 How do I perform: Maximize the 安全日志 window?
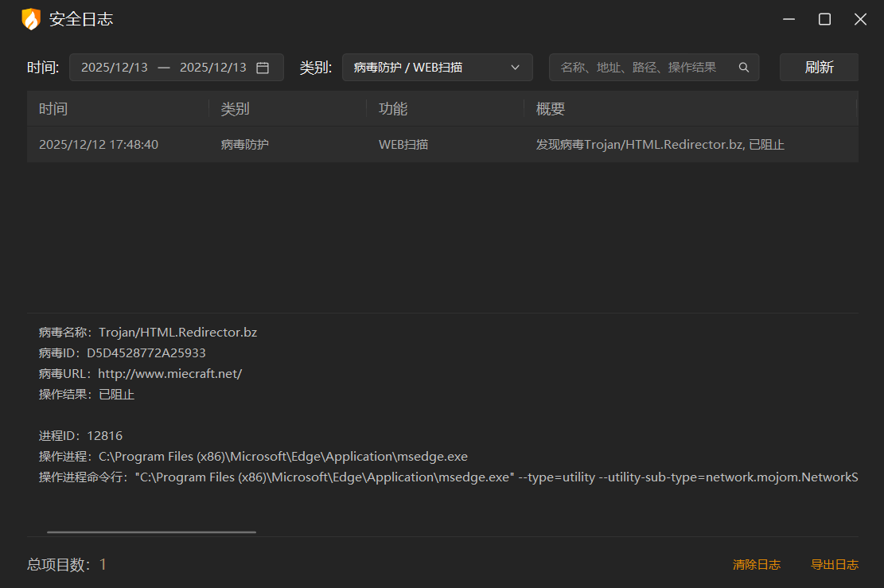pos(824,19)
